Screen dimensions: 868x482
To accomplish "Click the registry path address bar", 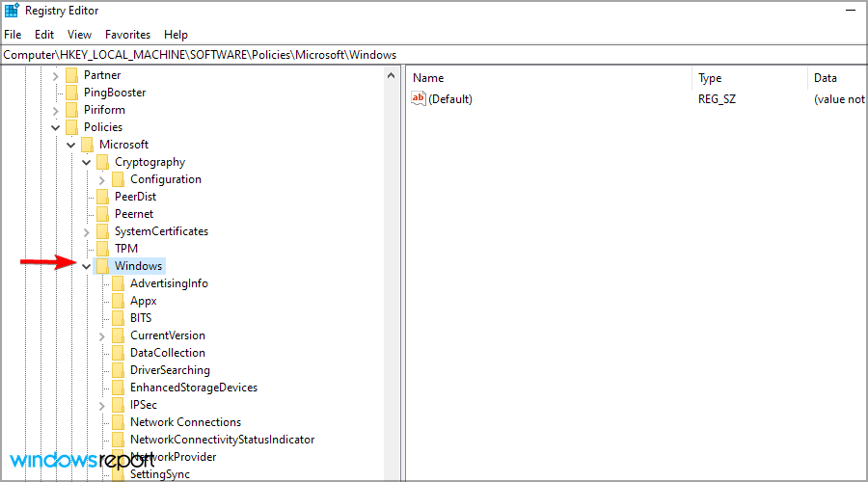I will pos(433,55).
